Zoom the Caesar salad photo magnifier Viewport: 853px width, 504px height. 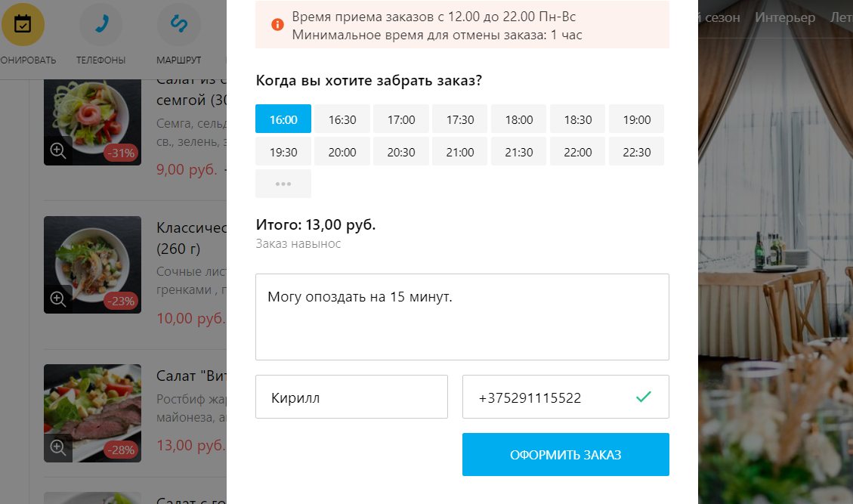(58, 298)
